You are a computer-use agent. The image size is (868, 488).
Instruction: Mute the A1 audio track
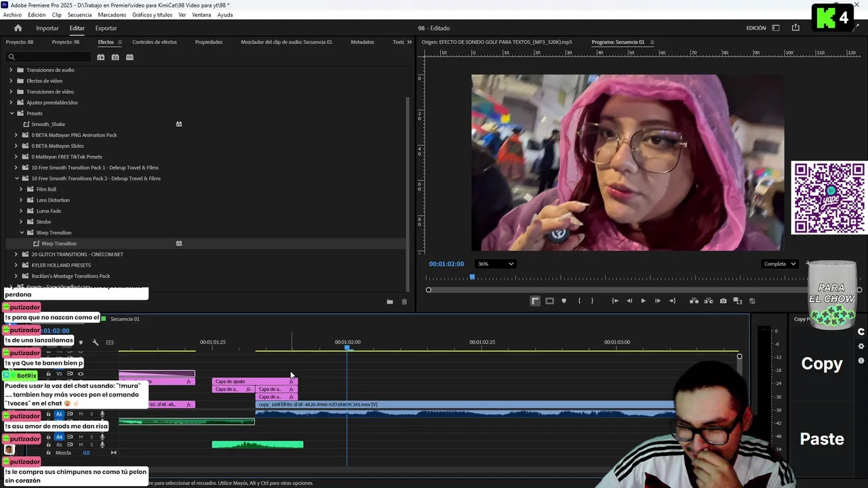[x=81, y=414]
